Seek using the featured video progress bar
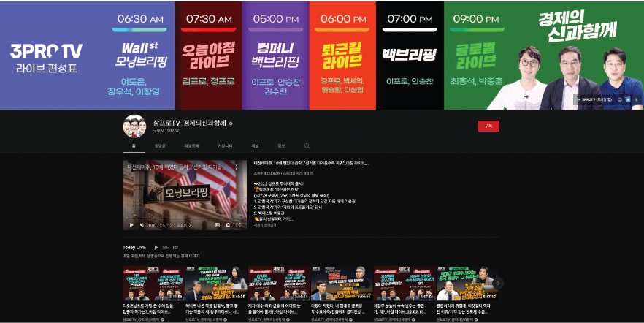The image size is (644, 323). (x=185, y=218)
